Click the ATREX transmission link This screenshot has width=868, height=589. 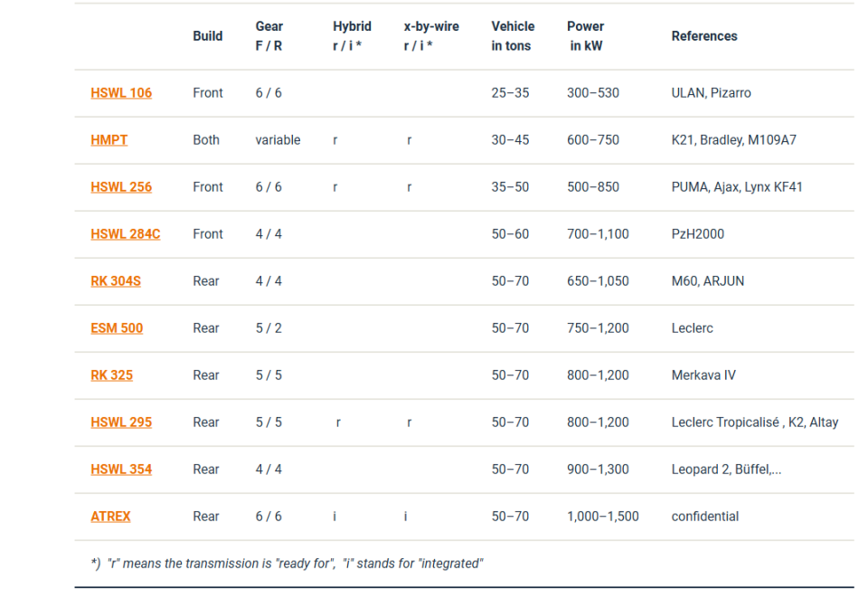pyautogui.click(x=110, y=517)
